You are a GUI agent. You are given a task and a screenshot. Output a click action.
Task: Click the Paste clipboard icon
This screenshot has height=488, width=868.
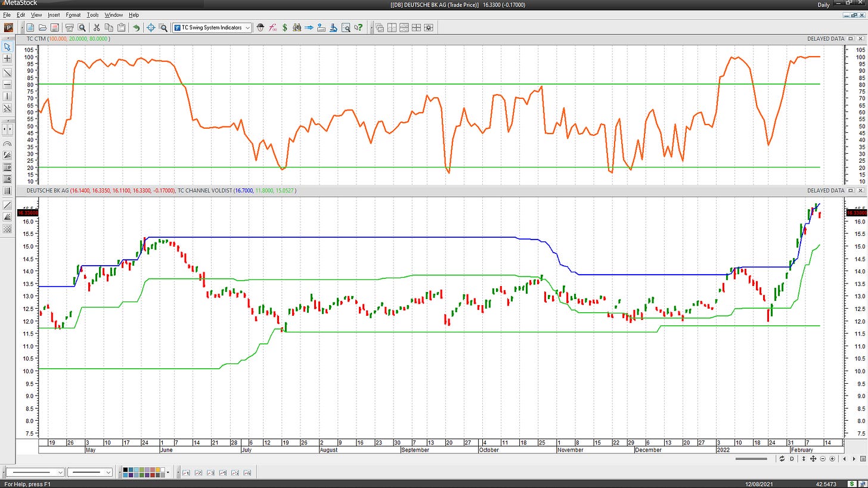(121, 27)
